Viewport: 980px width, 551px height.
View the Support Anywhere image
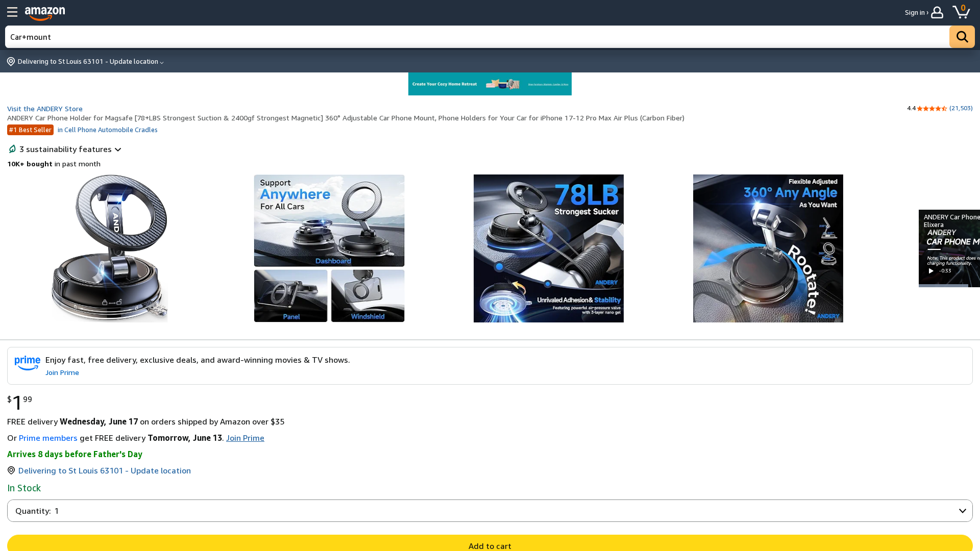tap(329, 248)
